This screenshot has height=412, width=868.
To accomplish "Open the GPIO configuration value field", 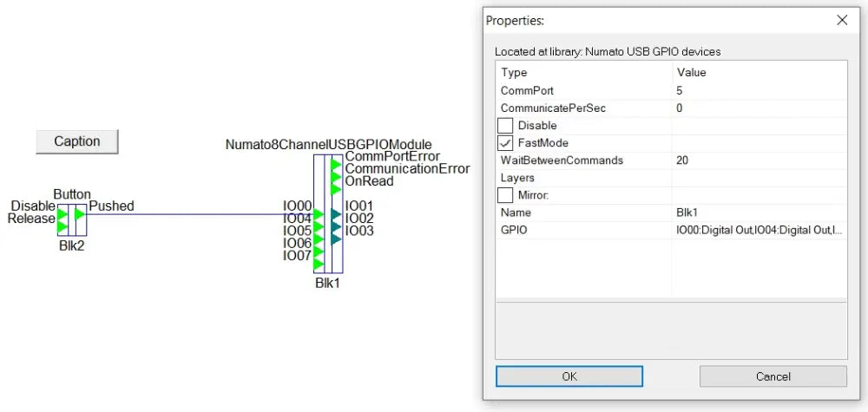I will pyautogui.click(x=759, y=230).
